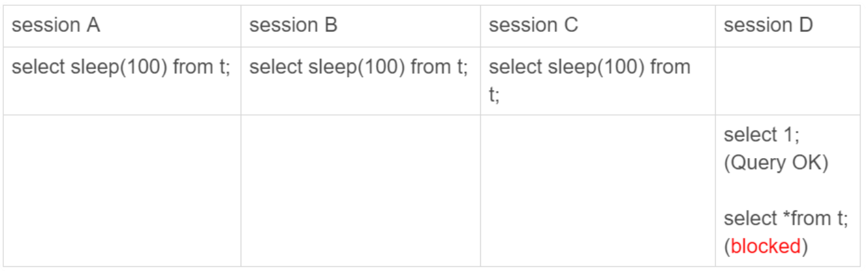Image resolution: width=868 pixels, height=271 pixels.
Task: Click the empty bottom cell in session C column
Action: coord(598,191)
